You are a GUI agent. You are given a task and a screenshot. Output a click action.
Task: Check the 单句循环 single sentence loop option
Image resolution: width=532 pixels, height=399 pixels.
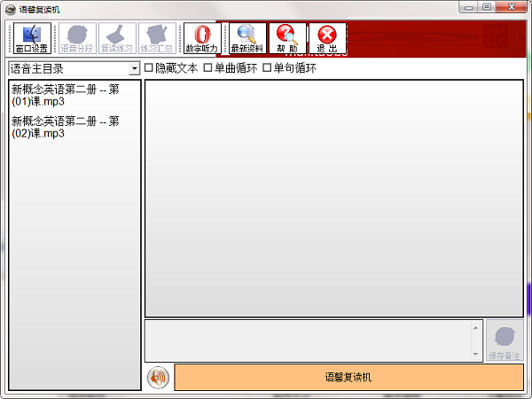[x=267, y=68]
